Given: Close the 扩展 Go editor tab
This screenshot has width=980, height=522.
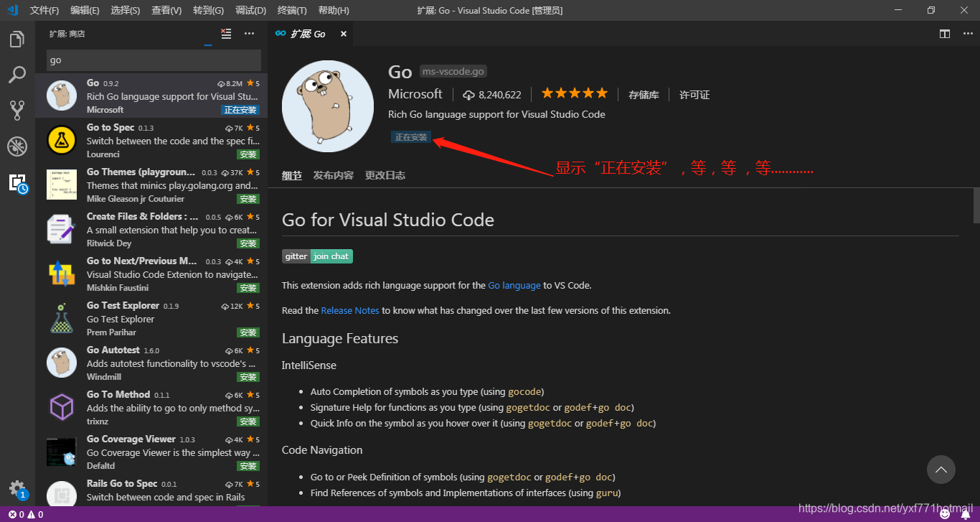Looking at the screenshot, I should tap(344, 34).
